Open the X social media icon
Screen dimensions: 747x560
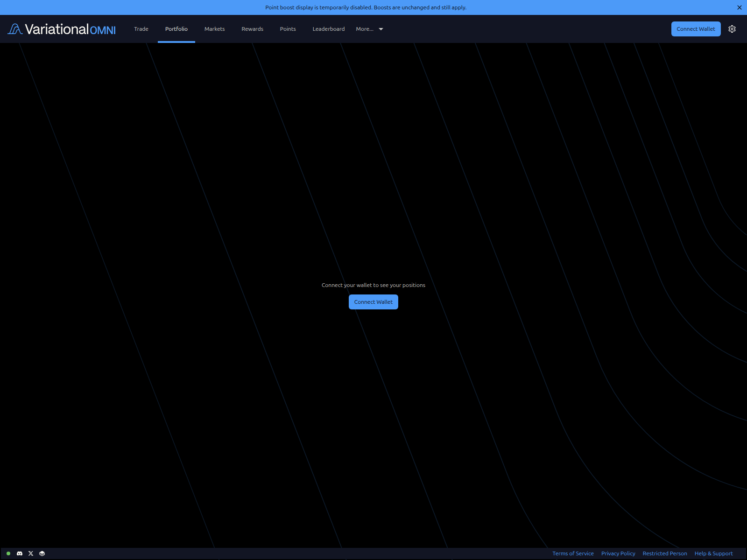(30, 553)
